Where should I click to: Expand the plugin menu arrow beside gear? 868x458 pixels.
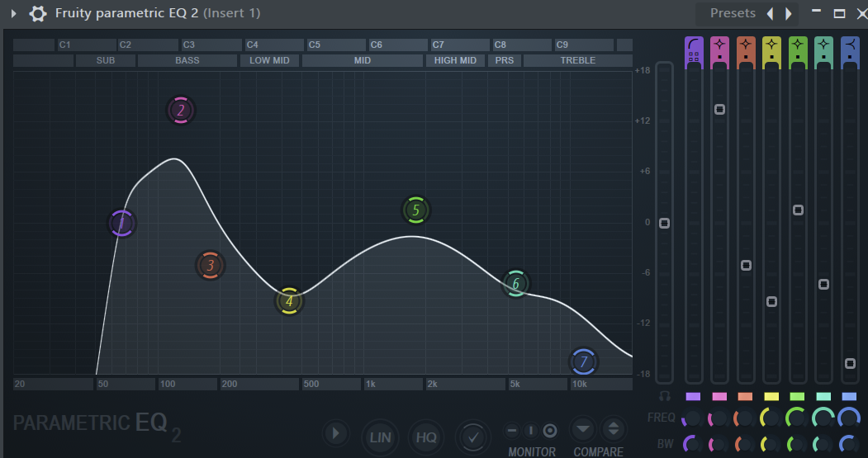coord(14,13)
